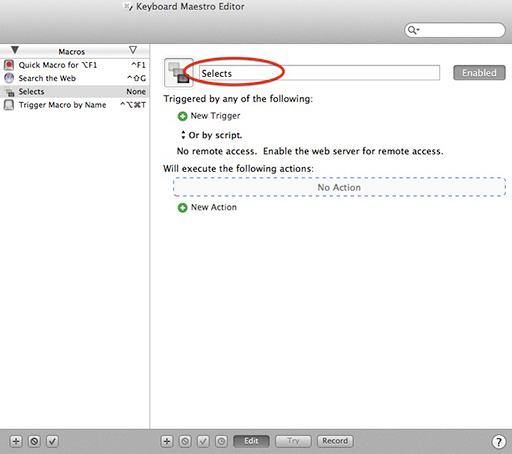Click the green New Trigger plus icon
Viewport: 512px width, 454px height.
click(182, 116)
